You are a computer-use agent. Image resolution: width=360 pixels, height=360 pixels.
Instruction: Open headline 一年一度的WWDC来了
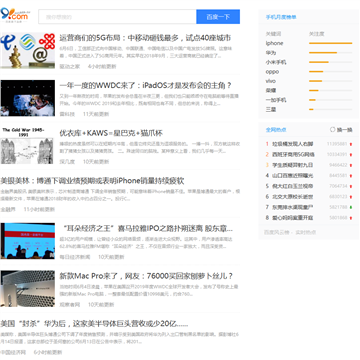click(146, 85)
